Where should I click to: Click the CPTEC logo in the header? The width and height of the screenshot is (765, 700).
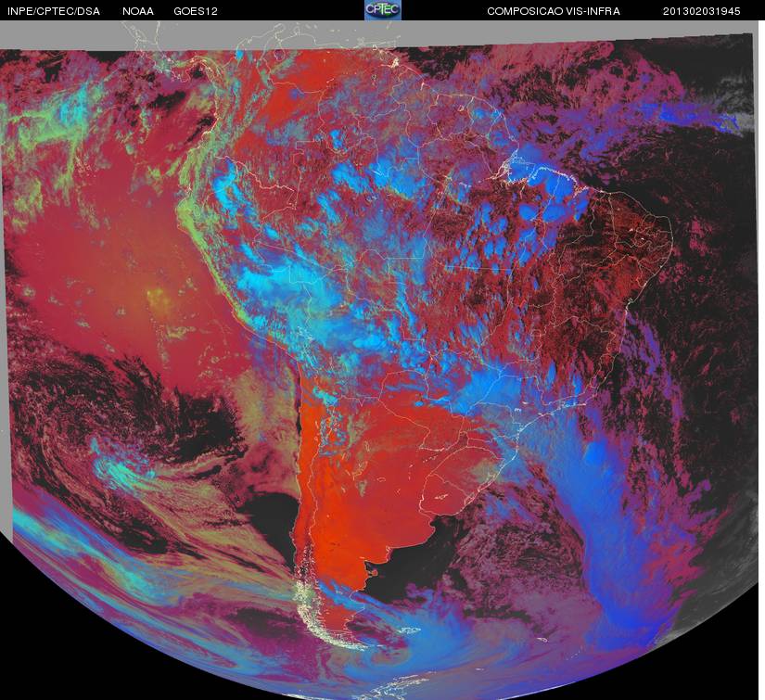[383, 10]
